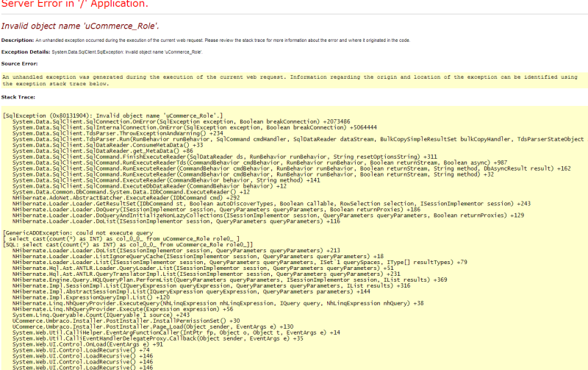
Task: Click the '[GenericADOException: could not execute query' line
Action: pos(78,233)
